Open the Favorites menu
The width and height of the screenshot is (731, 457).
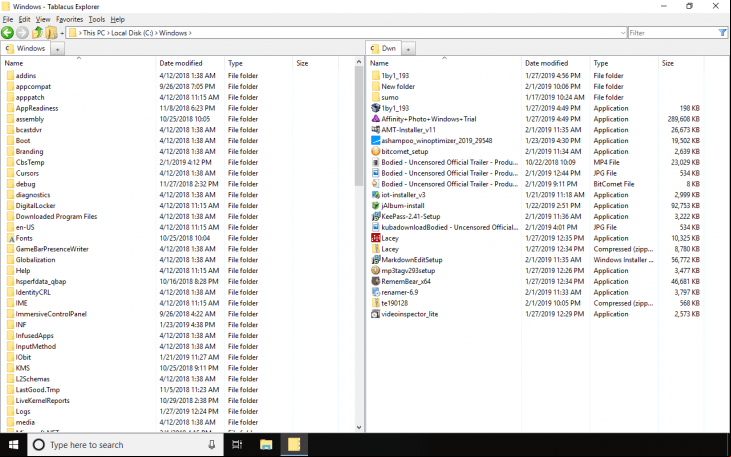tap(69, 20)
